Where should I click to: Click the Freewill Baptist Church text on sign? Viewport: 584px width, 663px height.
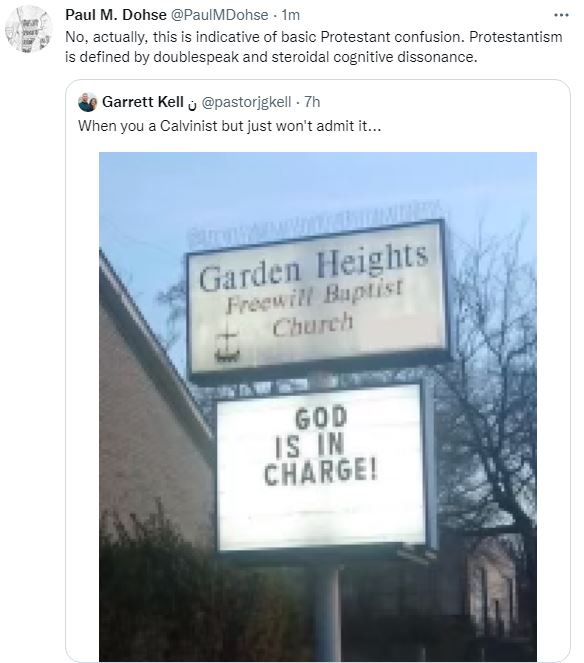[313, 309]
